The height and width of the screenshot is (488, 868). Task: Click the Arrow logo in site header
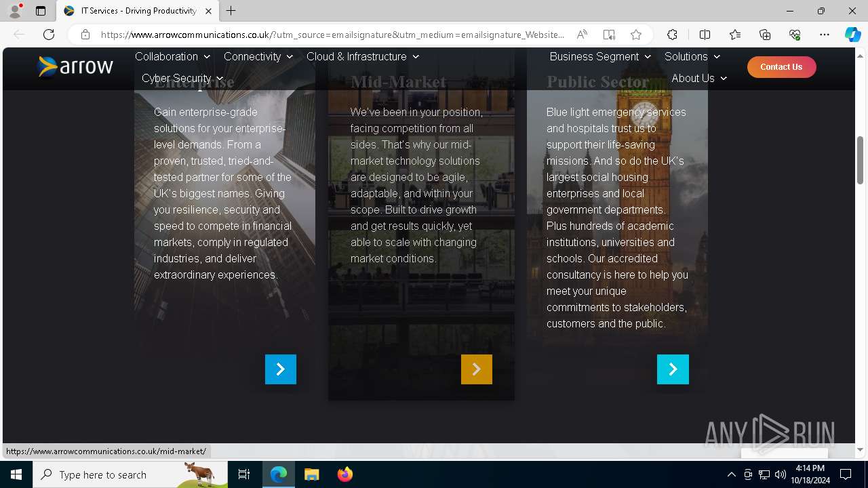click(75, 66)
